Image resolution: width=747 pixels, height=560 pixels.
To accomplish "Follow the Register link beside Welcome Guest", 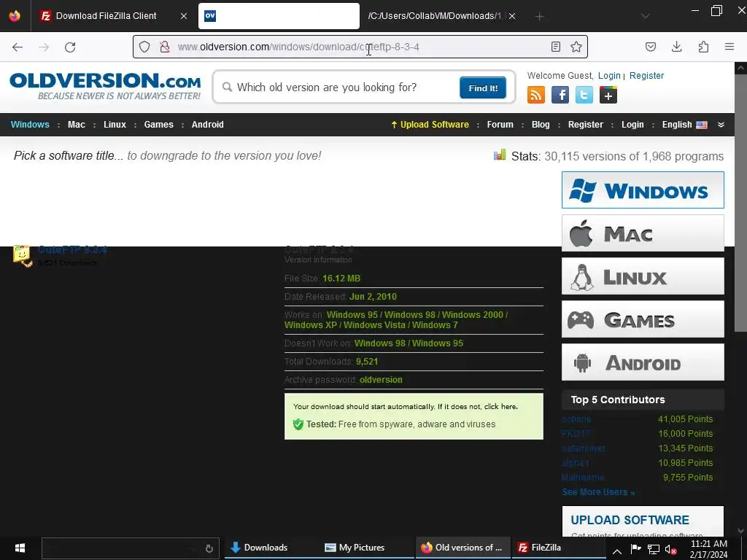I will point(646,75).
